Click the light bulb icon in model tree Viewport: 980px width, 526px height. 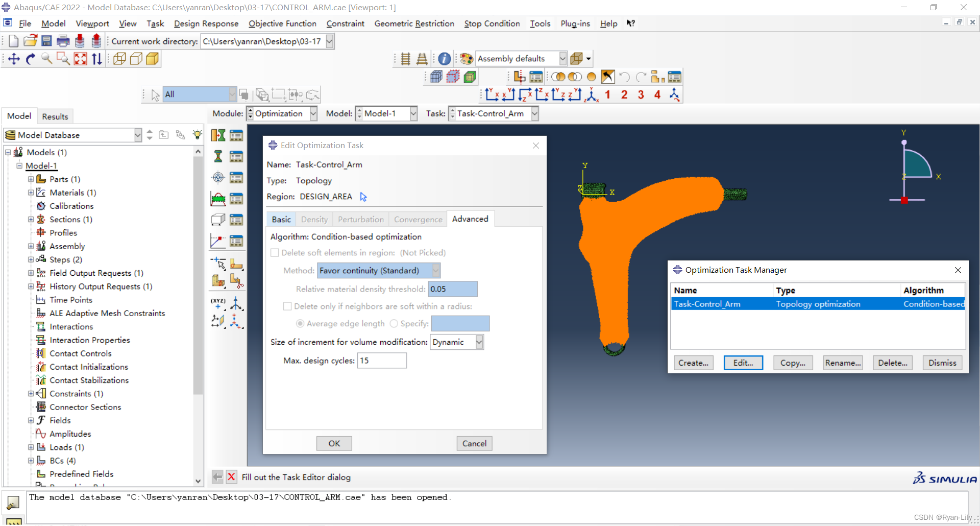pyautogui.click(x=197, y=135)
